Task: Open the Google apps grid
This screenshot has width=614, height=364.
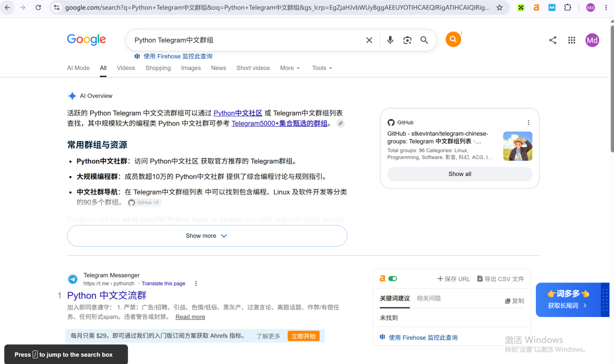Action: click(571, 40)
